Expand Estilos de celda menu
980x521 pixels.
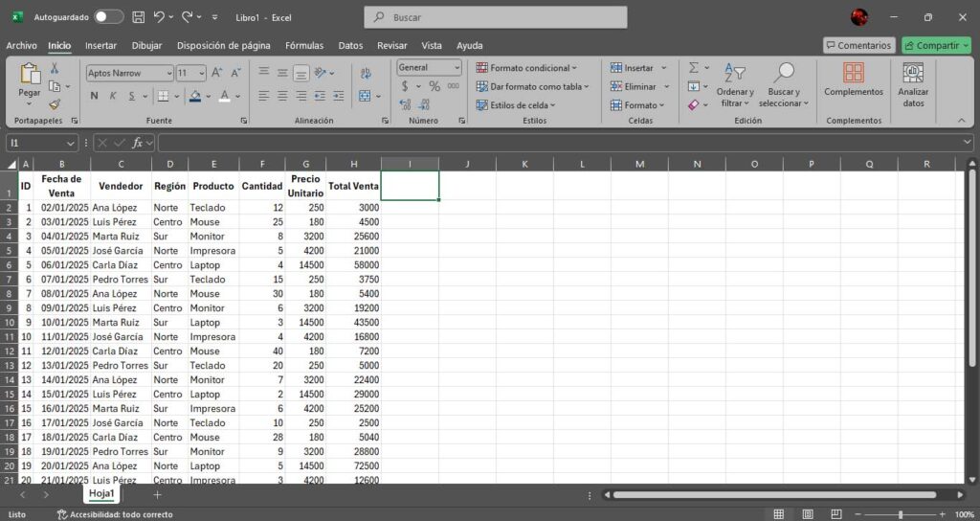tap(516, 105)
